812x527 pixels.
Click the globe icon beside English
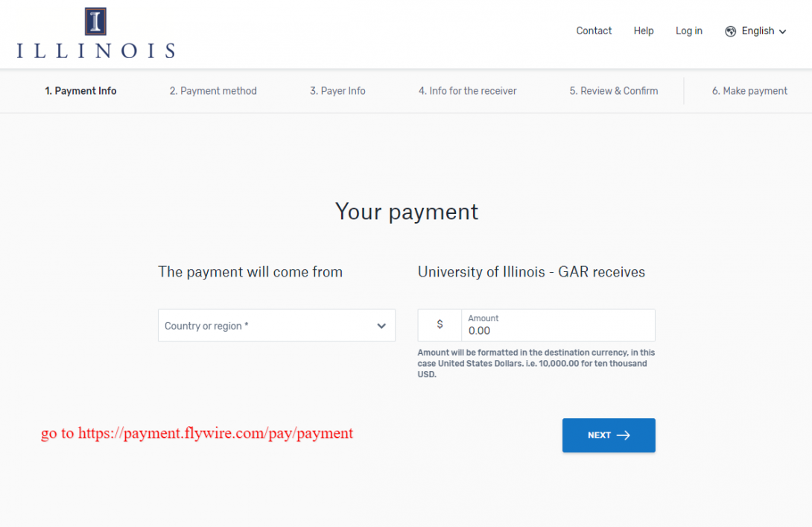tap(730, 31)
